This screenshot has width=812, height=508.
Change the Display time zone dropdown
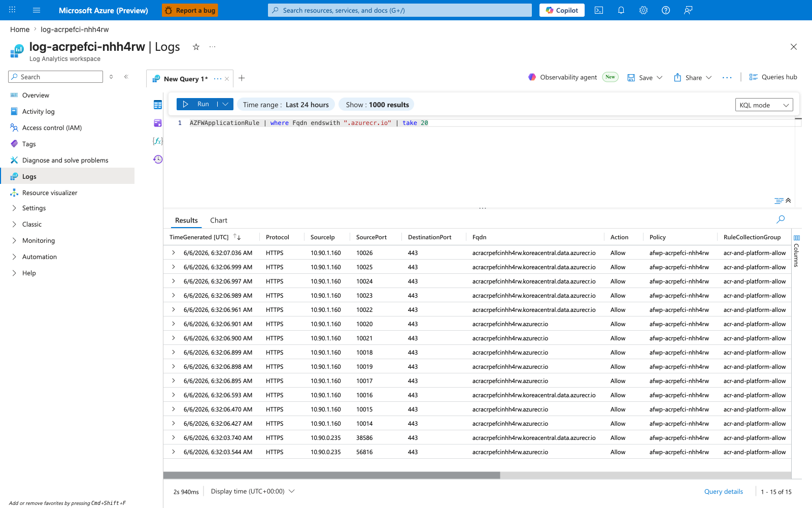[x=253, y=491]
